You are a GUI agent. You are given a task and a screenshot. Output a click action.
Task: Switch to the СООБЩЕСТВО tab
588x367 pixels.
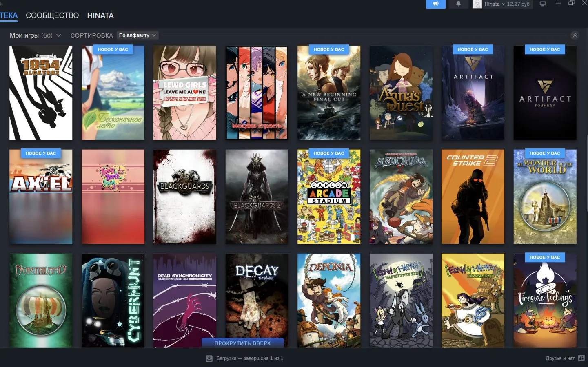point(52,15)
